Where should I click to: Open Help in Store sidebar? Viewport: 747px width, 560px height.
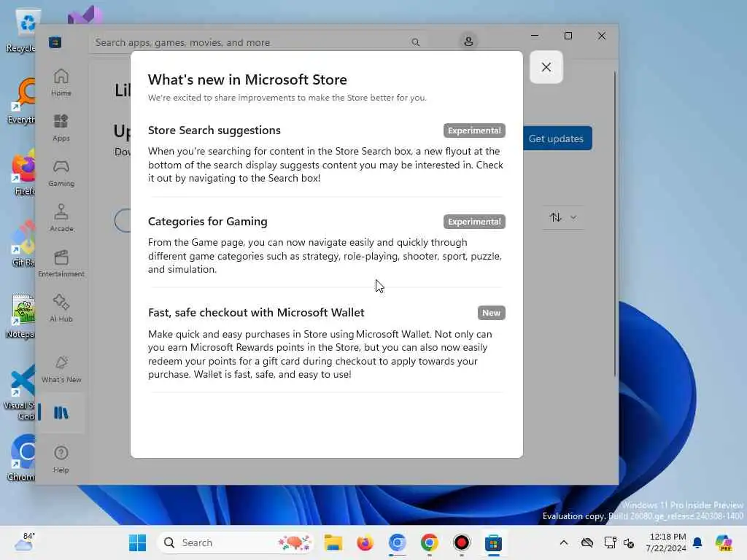click(61, 459)
